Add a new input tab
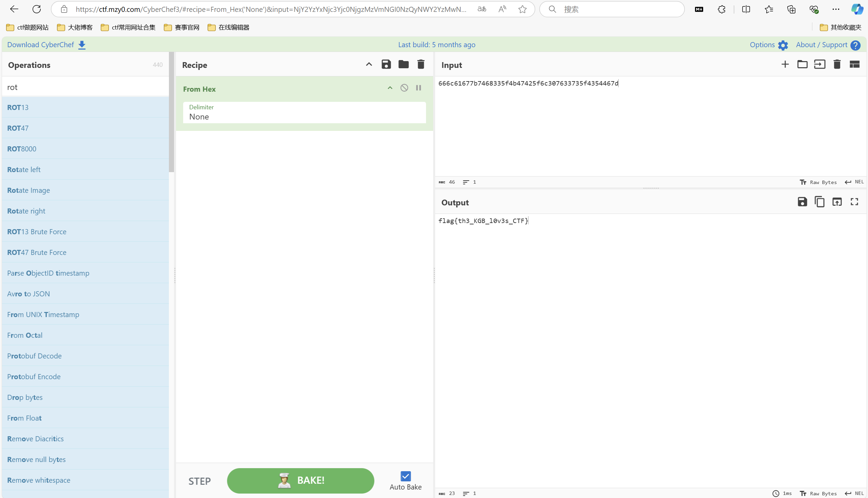Screen dimensions: 868x498 click(x=785, y=64)
